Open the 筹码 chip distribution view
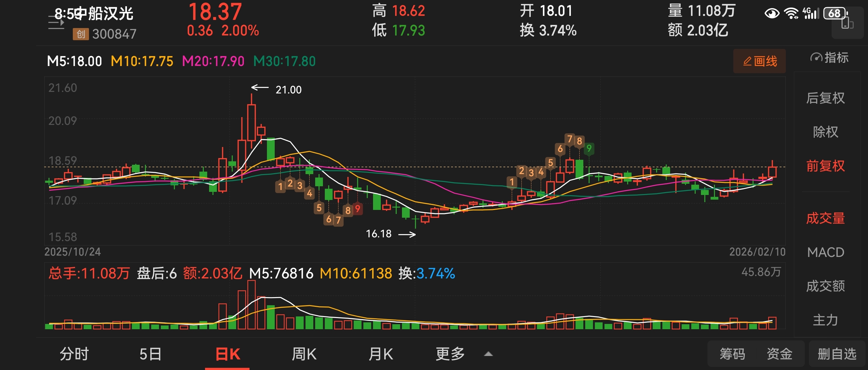 pos(732,354)
